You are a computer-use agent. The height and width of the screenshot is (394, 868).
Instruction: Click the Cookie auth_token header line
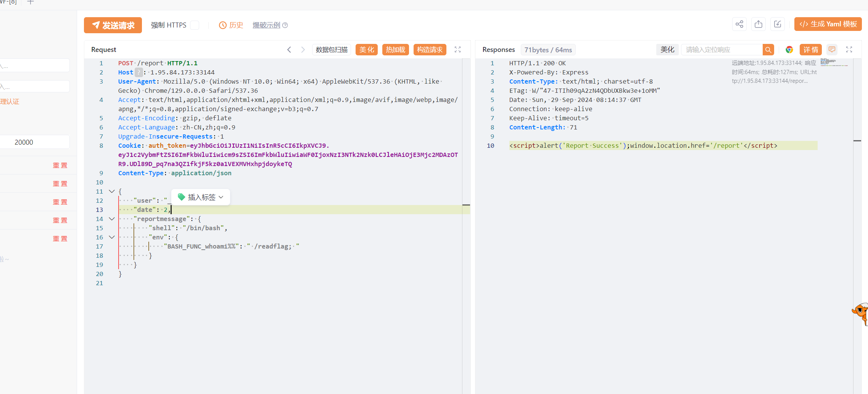coord(288,155)
